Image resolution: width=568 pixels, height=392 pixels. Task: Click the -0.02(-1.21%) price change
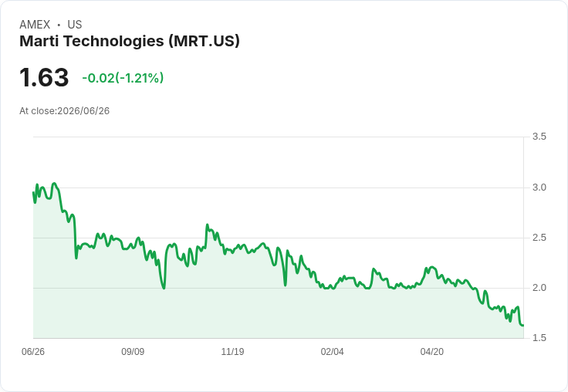pyautogui.click(x=123, y=78)
